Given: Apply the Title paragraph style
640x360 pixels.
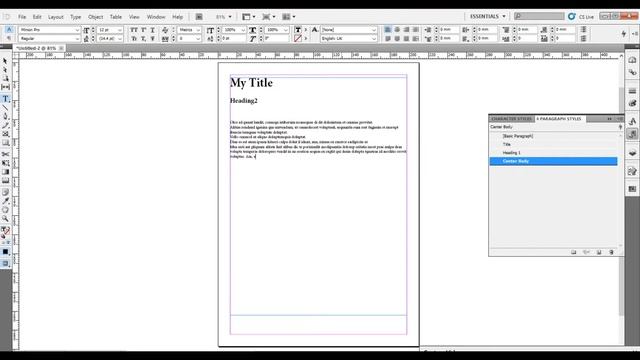Looking at the screenshot, I should pos(553,144).
